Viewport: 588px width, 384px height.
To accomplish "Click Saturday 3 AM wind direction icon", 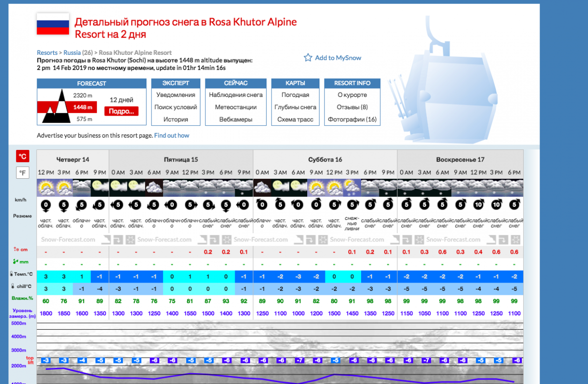I will tap(280, 205).
